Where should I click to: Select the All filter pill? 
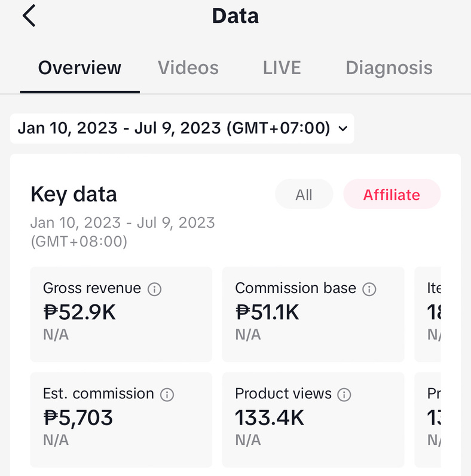click(x=304, y=195)
